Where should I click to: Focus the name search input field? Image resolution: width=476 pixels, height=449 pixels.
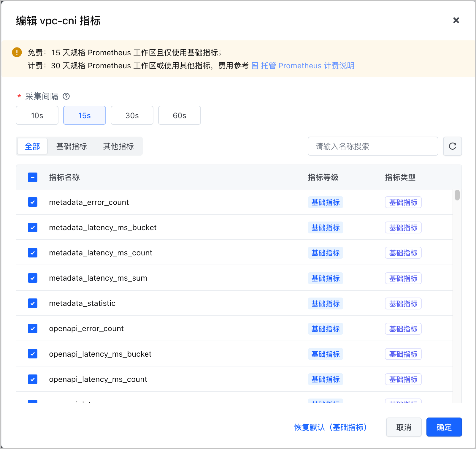pos(373,146)
